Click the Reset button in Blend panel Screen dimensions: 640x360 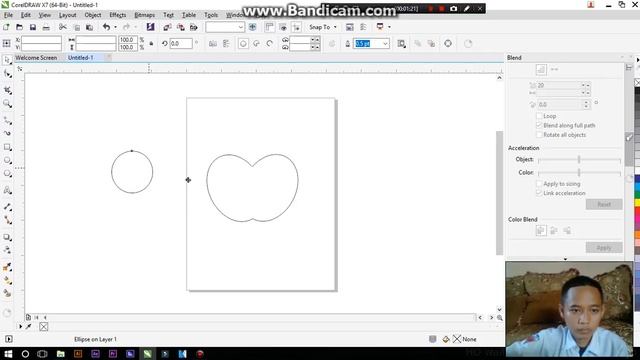(x=604, y=204)
